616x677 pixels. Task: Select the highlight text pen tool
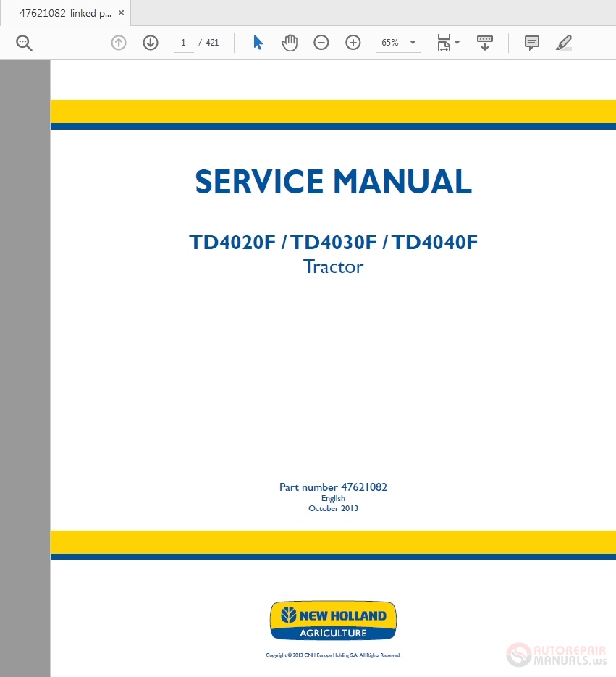[x=563, y=43]
